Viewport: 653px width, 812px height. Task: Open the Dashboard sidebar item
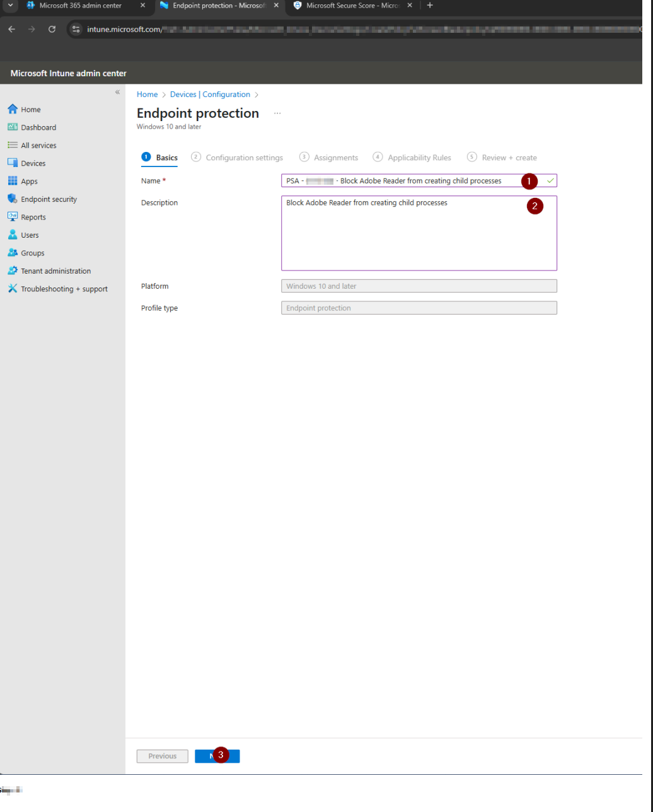point(32,127)
